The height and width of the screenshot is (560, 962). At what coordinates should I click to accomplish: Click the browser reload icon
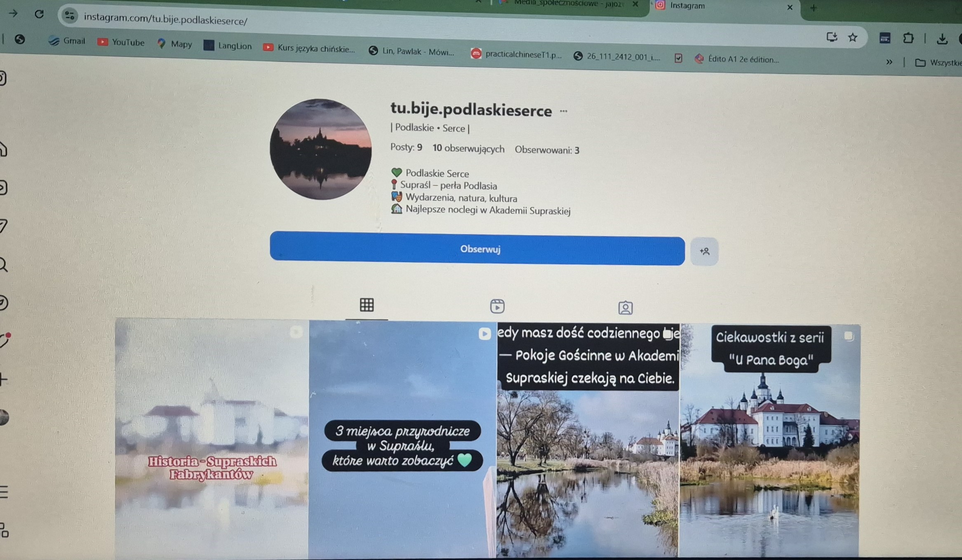39,14
